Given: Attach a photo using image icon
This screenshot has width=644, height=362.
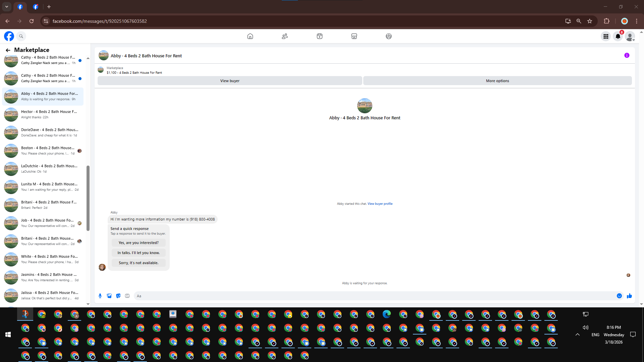Looking at the screenshot, I should tap(109, 296).
